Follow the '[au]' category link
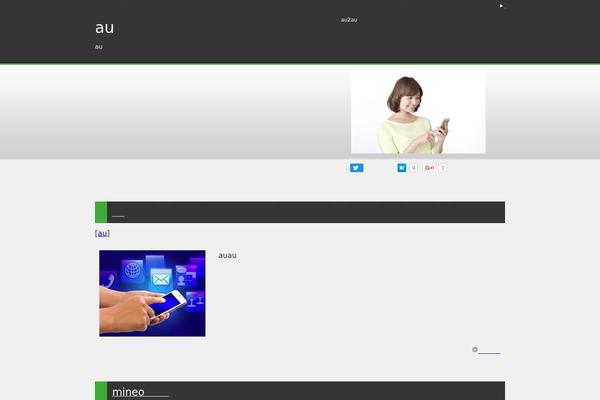Viewport: 600px width, 400px height. point(102,233)
